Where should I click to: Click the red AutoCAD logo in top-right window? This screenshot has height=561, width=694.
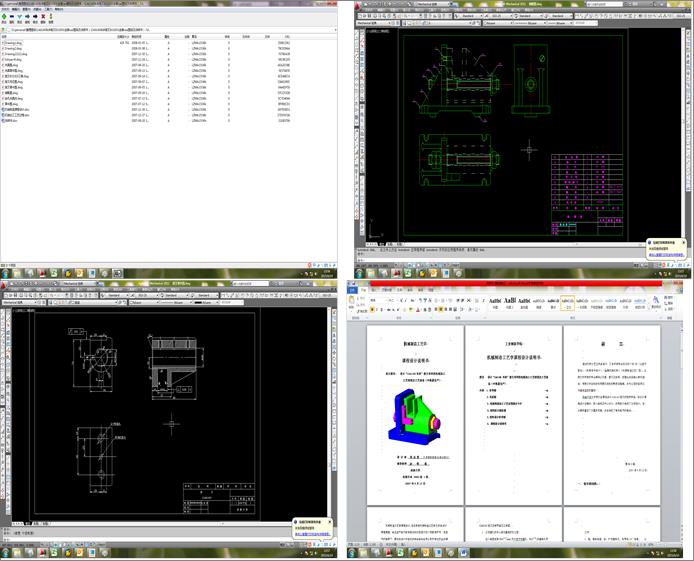[355, 5]
